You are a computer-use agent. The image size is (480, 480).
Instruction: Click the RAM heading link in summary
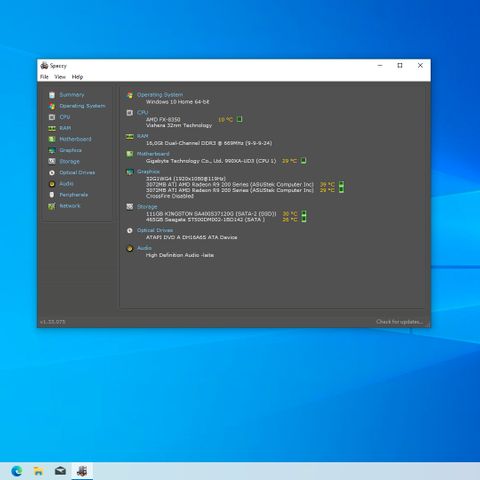(x=142, y=136)
